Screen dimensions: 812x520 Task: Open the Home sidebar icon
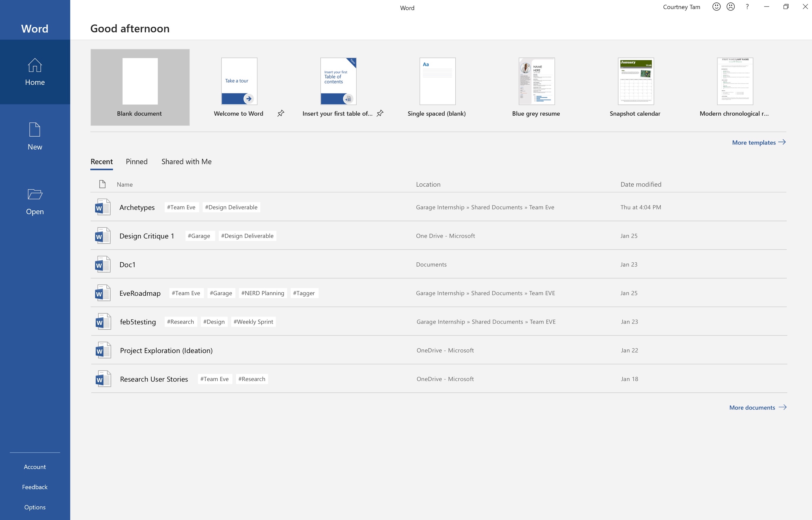tap(35, 65)
